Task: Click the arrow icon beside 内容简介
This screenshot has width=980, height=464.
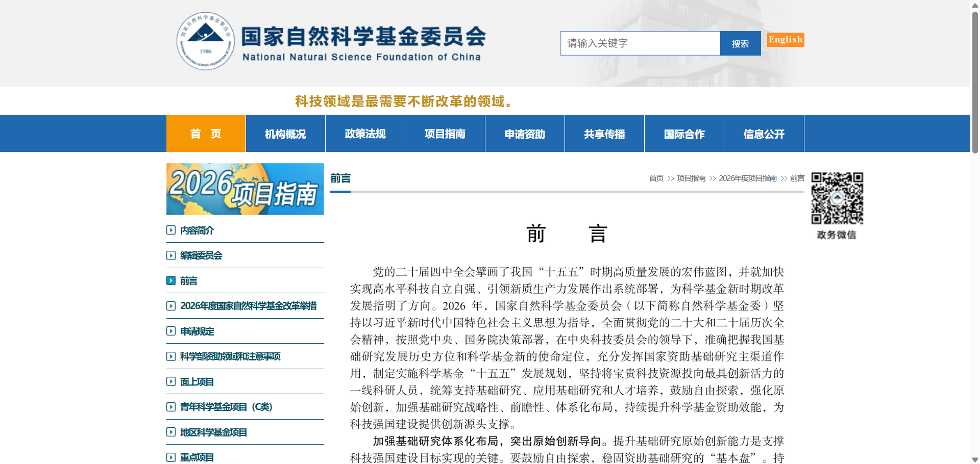Action: 171,230
